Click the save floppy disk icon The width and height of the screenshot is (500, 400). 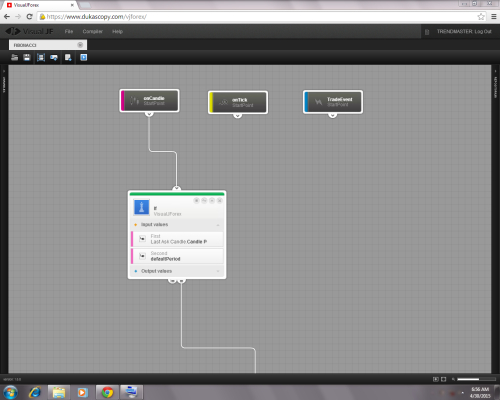point(27,57)
